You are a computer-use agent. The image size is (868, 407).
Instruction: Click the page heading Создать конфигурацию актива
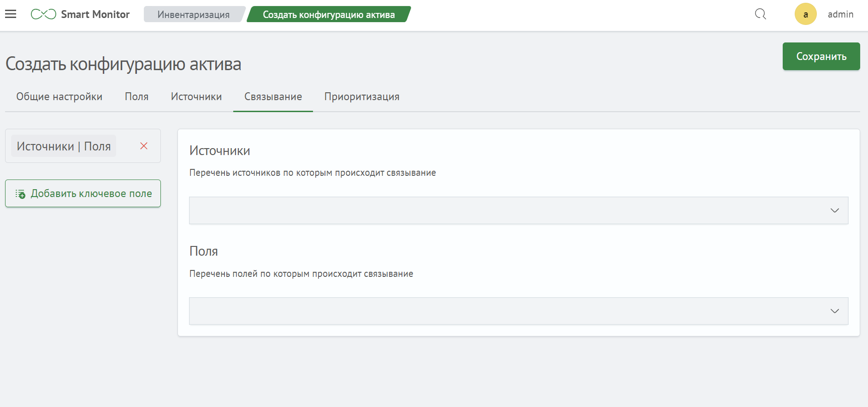[123, 64]
